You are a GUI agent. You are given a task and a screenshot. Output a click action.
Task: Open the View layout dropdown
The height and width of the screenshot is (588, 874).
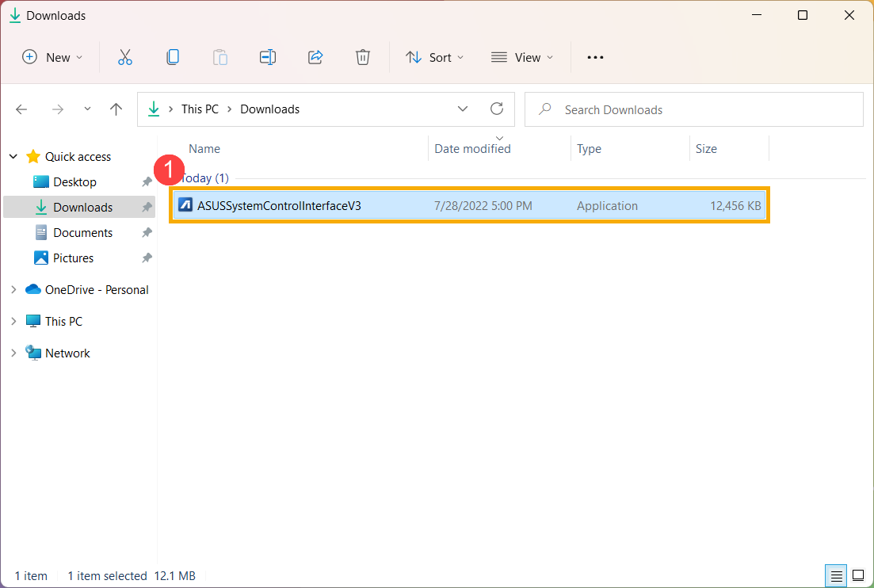click(x=522, y=57)
